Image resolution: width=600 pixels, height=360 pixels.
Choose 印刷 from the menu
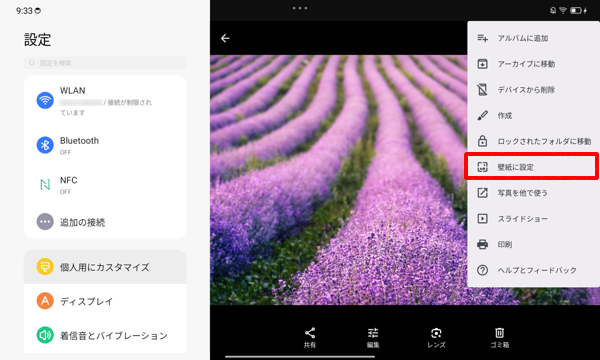[505, 244]
